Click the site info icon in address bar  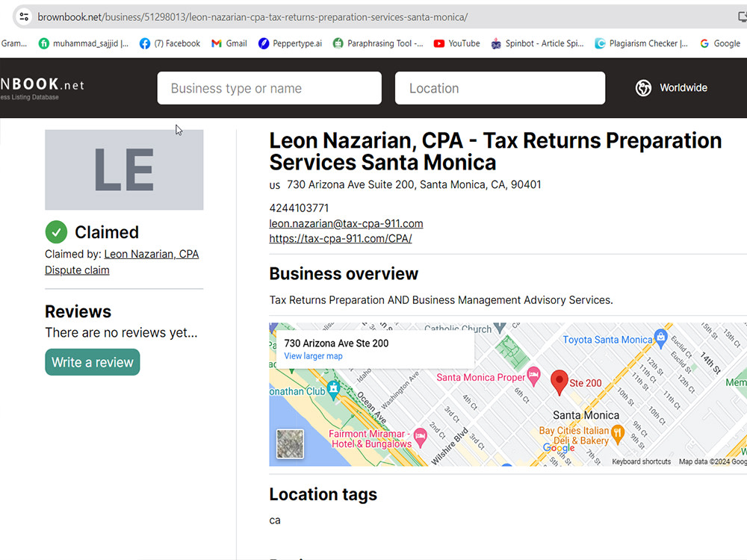tap(23, 16)
